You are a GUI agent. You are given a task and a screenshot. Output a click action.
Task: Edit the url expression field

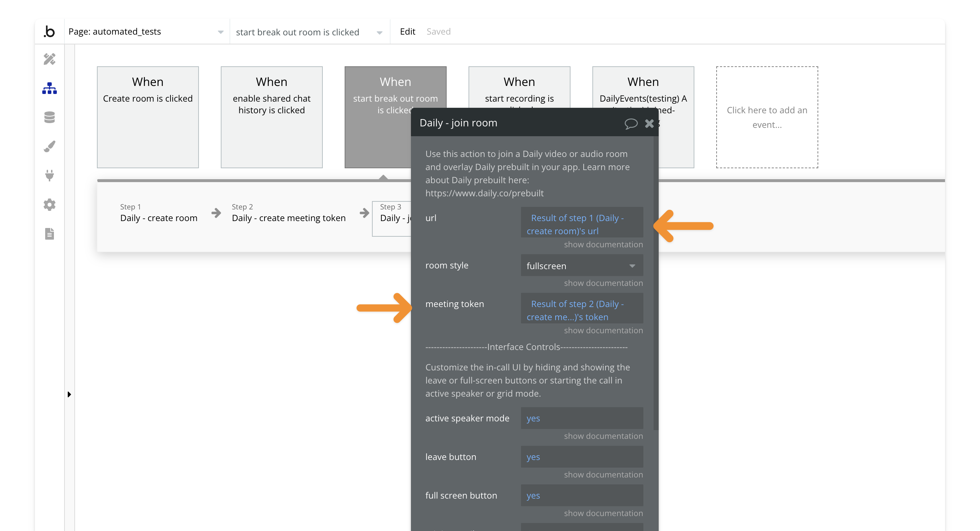point(582,222)
